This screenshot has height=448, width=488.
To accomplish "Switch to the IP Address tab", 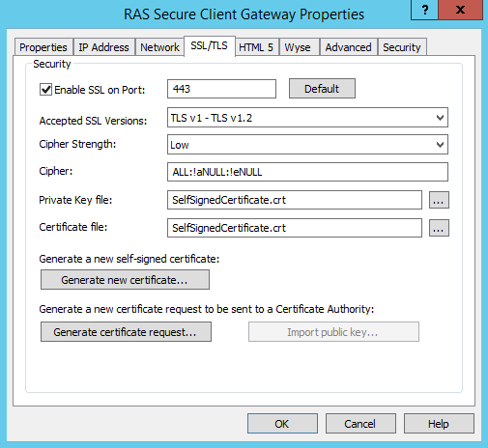I will (103, 47).
